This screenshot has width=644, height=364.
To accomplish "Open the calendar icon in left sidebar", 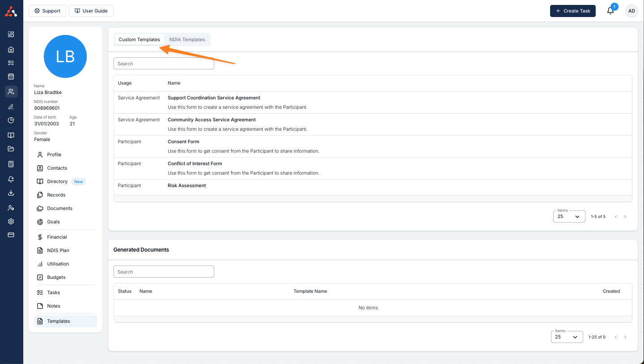I will coord(11,77).
